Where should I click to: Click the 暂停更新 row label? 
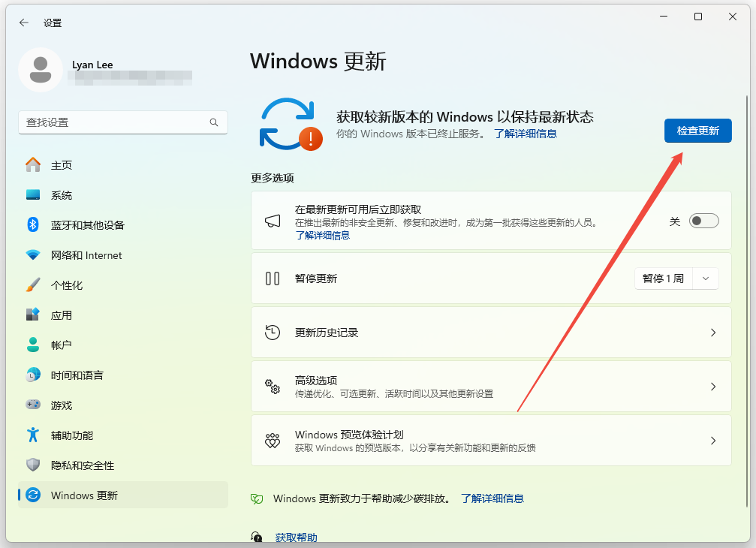316,279
